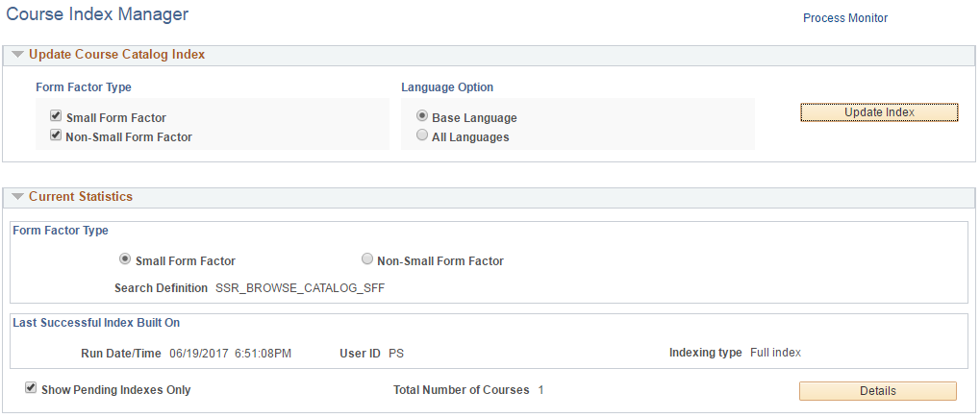Collapse the Current Statistics section triangle
The width and height of the screenshot is (980, 418).
(17, 197)
